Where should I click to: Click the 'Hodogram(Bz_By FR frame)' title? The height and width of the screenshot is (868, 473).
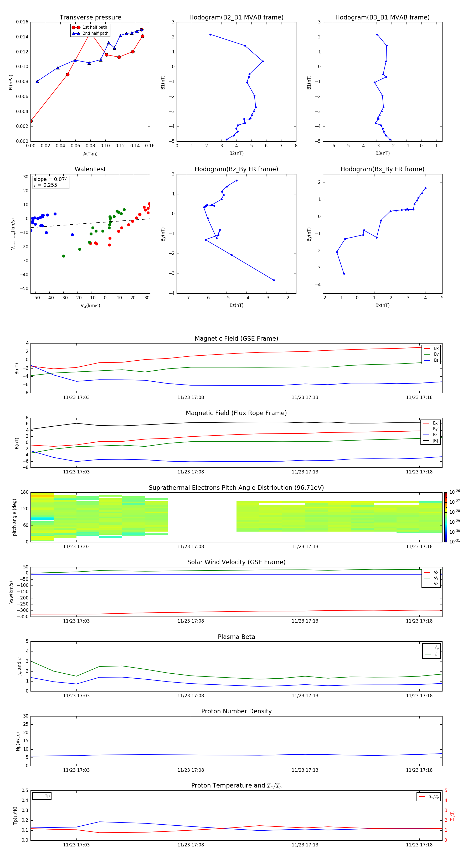[236, 169]
